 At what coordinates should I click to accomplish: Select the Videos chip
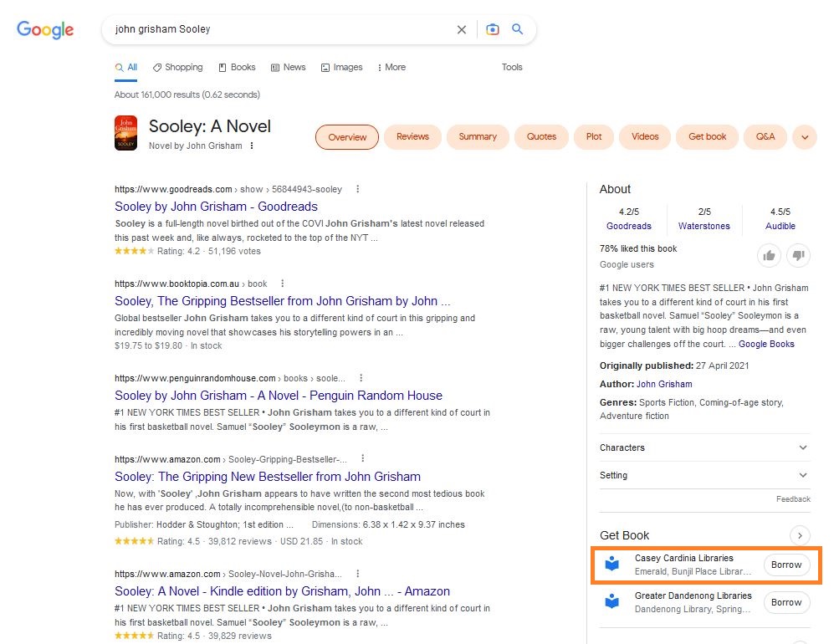coord(645,137)
